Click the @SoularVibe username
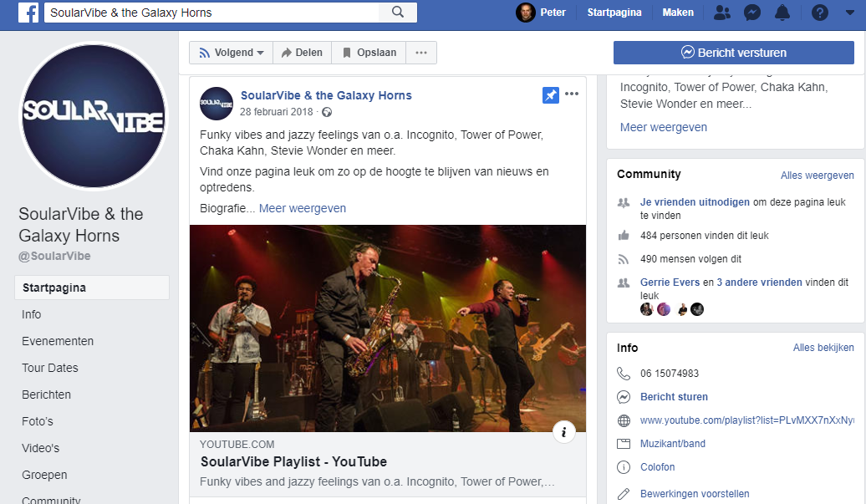Screen dimensions: 866x504 (x=54, y=256)
